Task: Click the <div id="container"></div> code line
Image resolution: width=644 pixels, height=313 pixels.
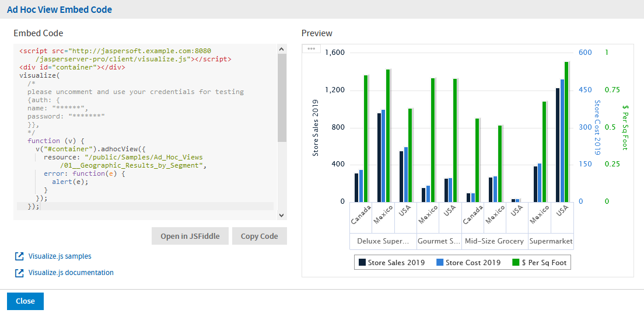Action: click(x=72, y=68)
